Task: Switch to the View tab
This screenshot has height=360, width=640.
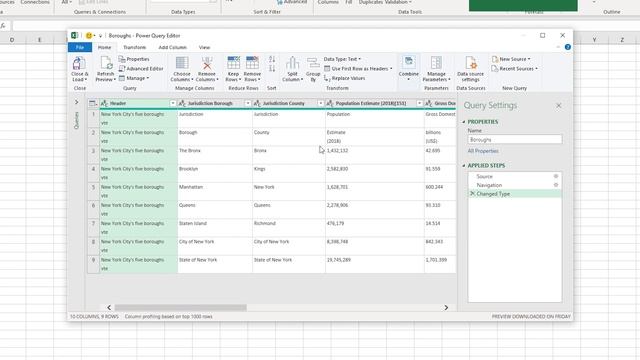Action: coord(204,47)
